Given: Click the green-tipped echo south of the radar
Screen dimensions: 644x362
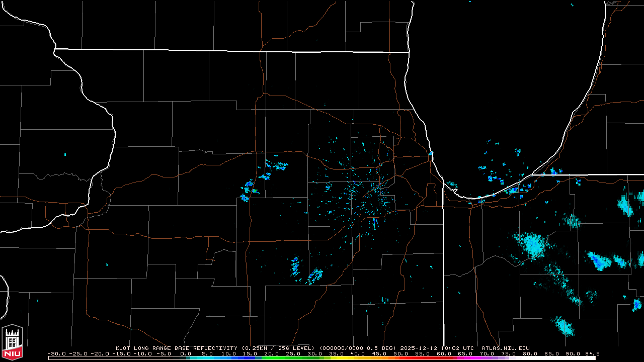Looking at the screenshot, I should [296, 261].
